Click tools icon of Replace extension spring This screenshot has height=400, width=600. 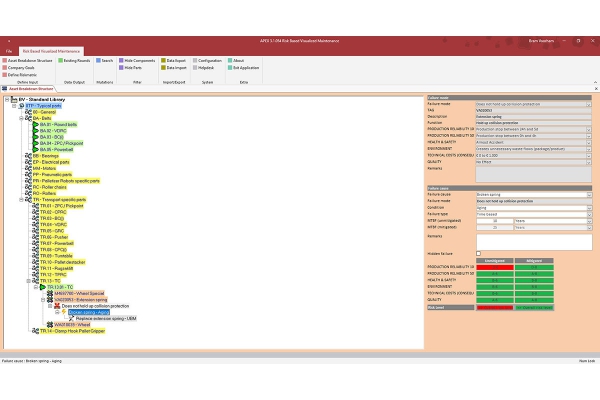(x=72, y=318)
